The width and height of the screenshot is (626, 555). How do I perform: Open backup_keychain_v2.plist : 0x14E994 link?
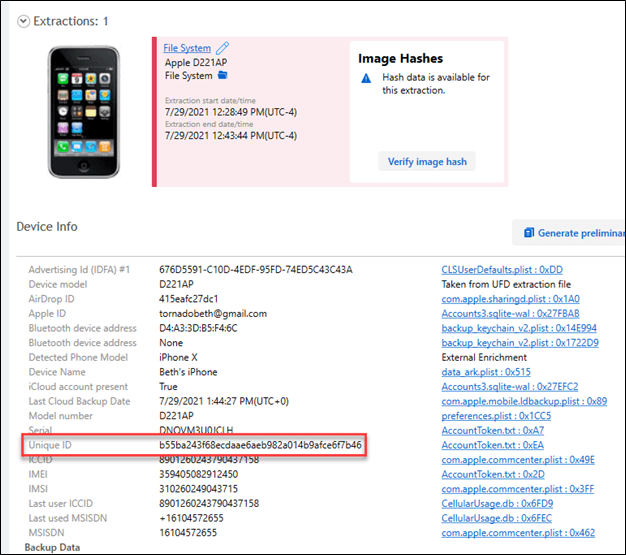click(x=519, y=328)
